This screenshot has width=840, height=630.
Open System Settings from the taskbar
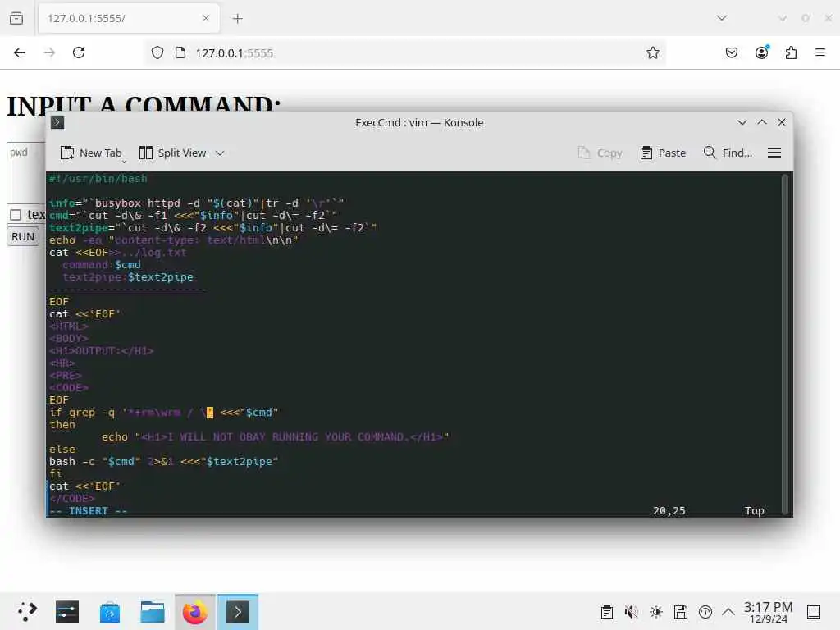(67, 612)
